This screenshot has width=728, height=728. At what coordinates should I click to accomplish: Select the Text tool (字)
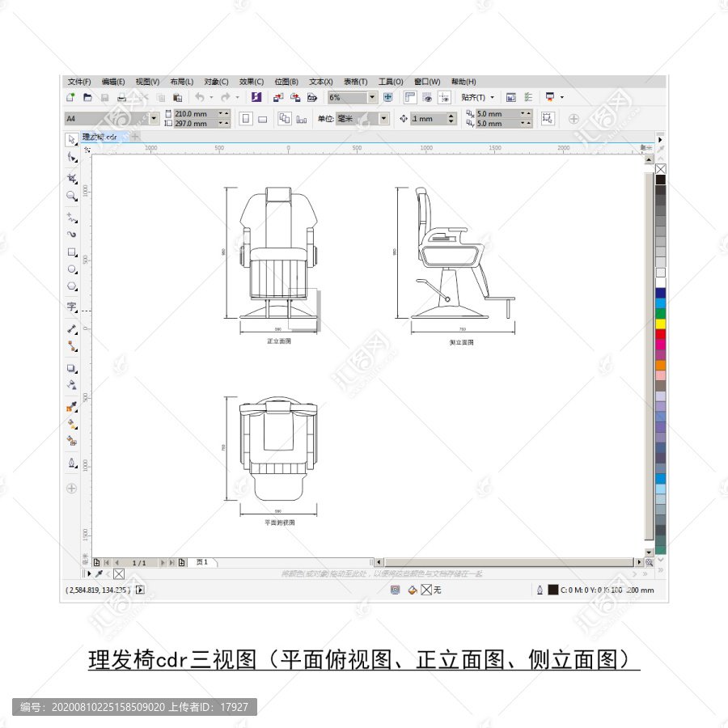coord(71,307)
